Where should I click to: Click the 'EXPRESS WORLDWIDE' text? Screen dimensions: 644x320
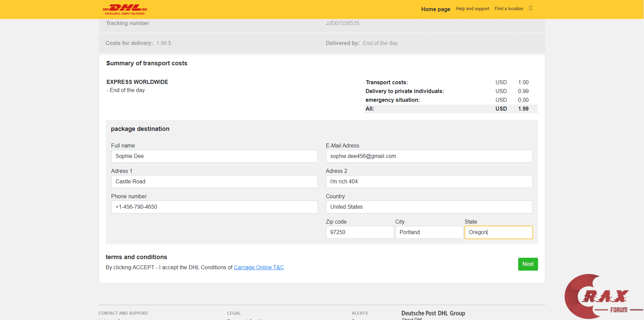pyautogui.click(x=137, y=82)
